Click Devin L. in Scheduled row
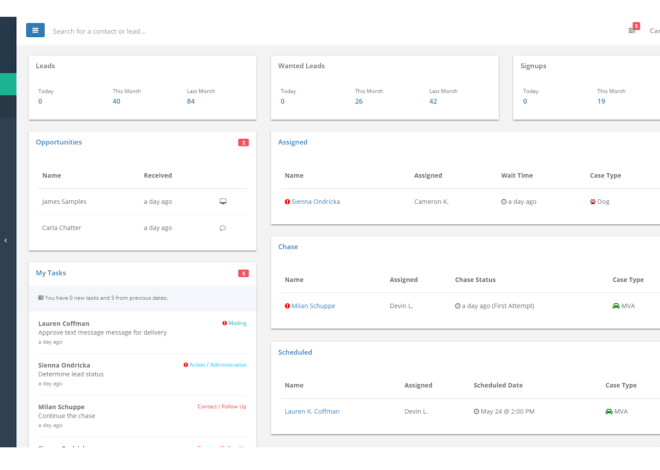The image size is (660, 470). pos(416,412)
